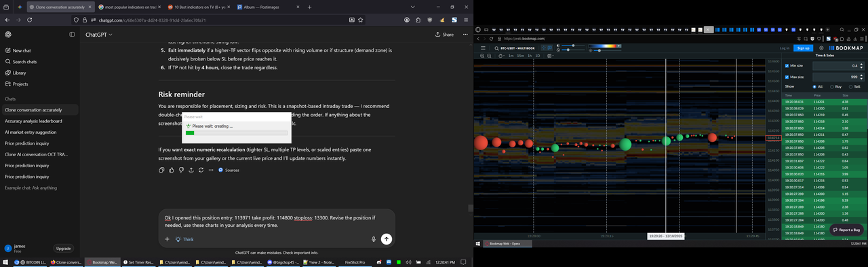Zoom out on Bookmap chart
The height and width of the screenshot is (267, 868).
pos(489,56)
